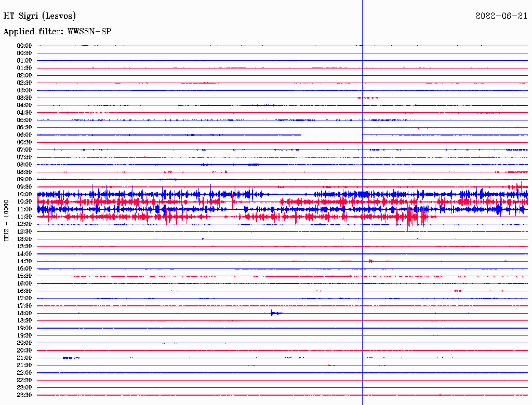Click the 22:30 time label
Image resolution: width=532 pixels, height=405 pixels.
pos(24,380)
